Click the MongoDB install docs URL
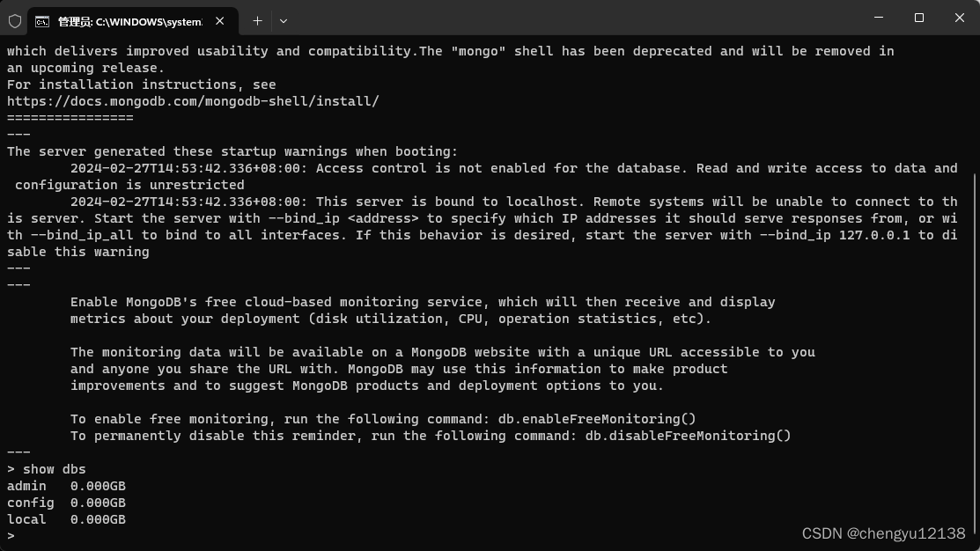The image size is (980, 551). [x=193, y=100]
